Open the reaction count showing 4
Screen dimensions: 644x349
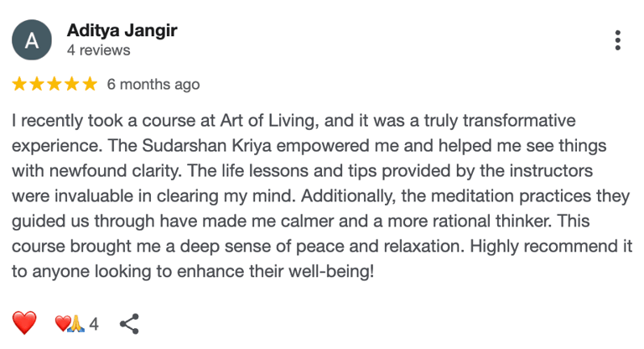(94, 324)
